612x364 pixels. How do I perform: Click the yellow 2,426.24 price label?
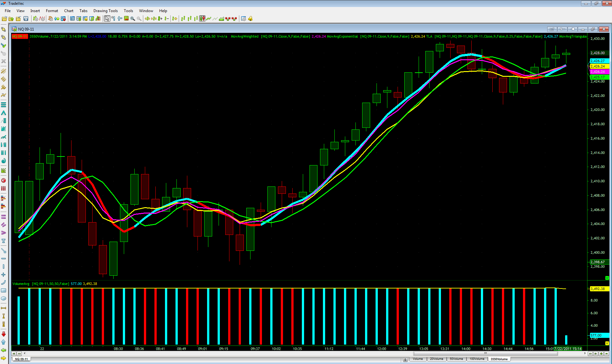599,66
